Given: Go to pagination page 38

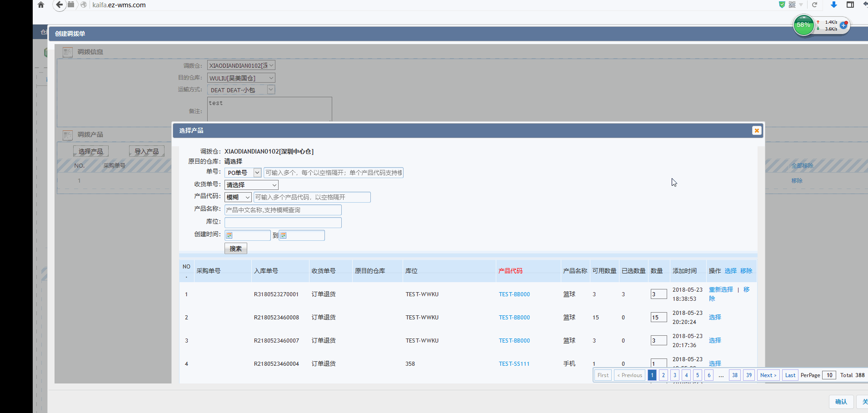Looking at the screenshot, I should [x=735, y=375].
